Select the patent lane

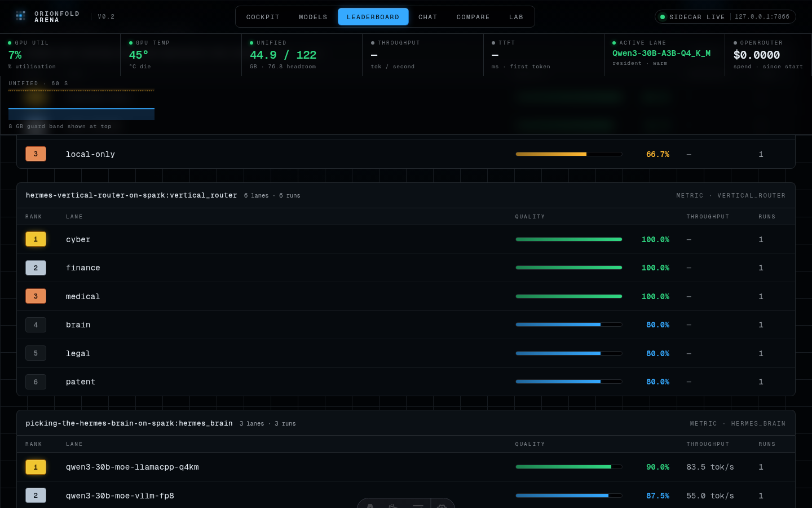pyautogui.click(x=406, y=382)
